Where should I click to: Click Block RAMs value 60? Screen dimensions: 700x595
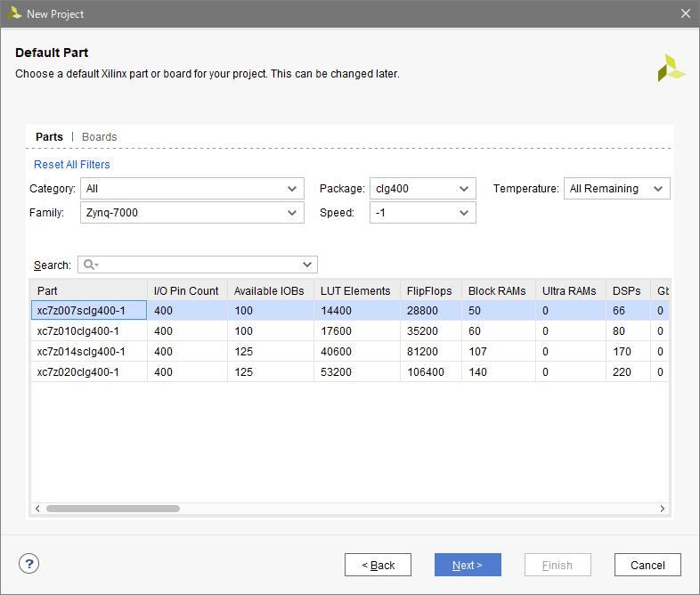(x=474, y=330)
